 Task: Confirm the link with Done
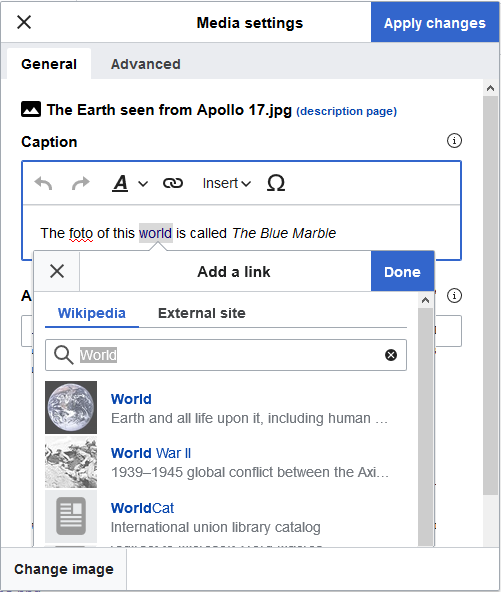402,271
